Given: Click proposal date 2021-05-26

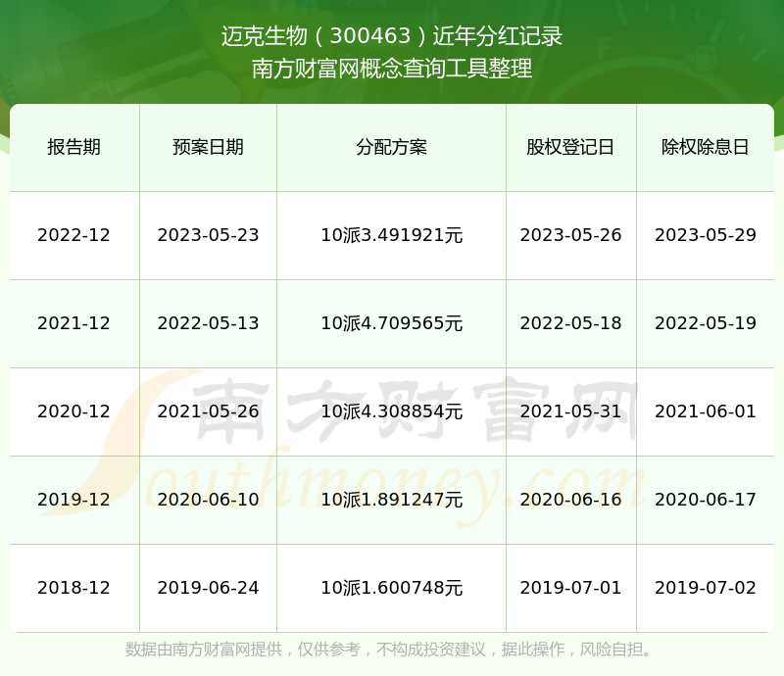Looking at the screenshot, I should pos(208,411).
